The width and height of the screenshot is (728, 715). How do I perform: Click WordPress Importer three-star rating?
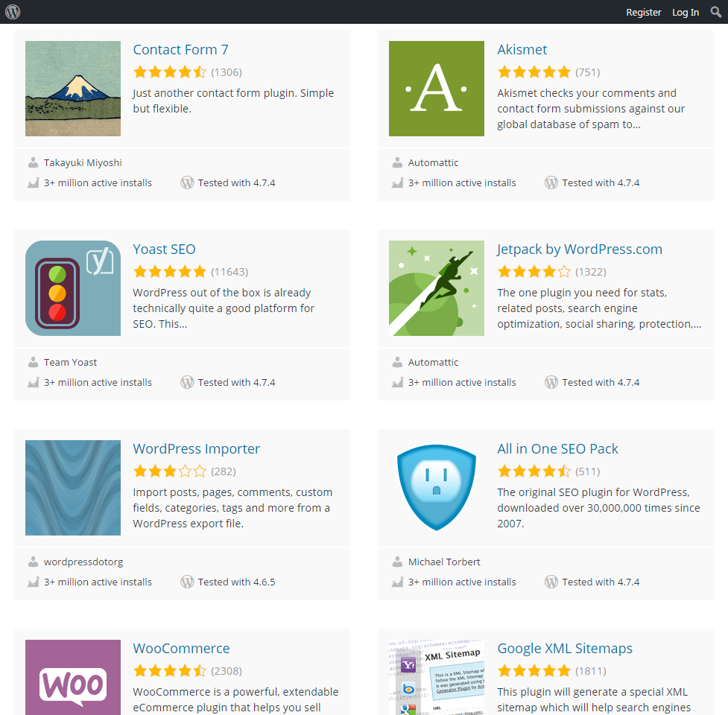point(170,471)
